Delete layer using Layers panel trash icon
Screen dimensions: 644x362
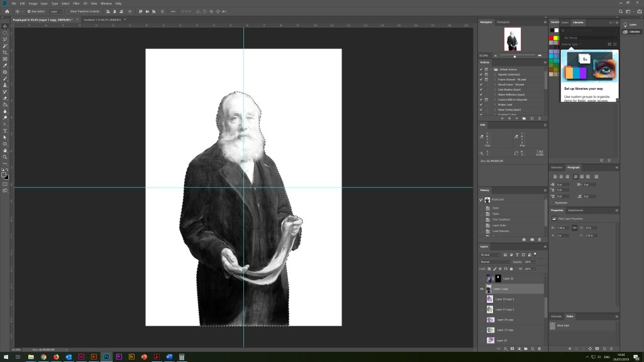tap(540, 348)
